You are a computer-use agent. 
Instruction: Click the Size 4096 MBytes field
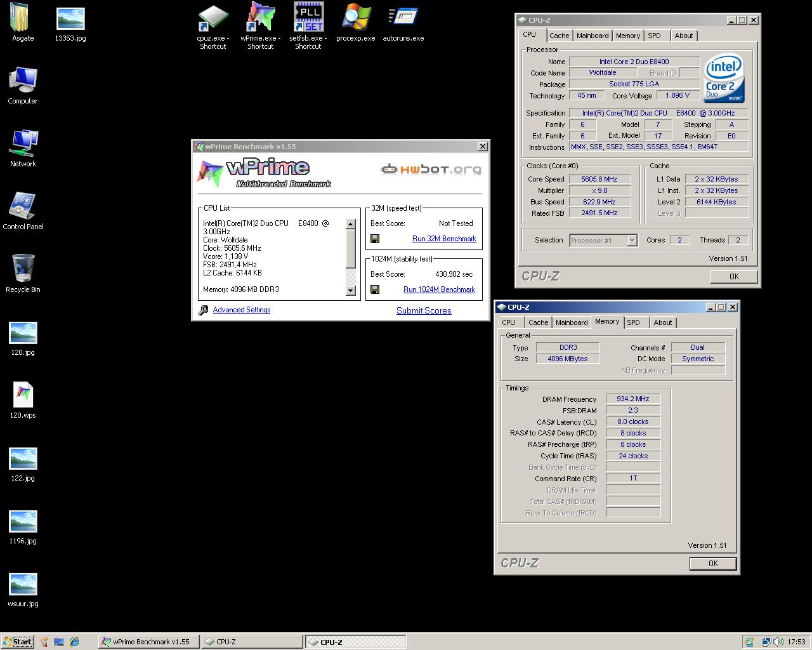pos(568,359)
